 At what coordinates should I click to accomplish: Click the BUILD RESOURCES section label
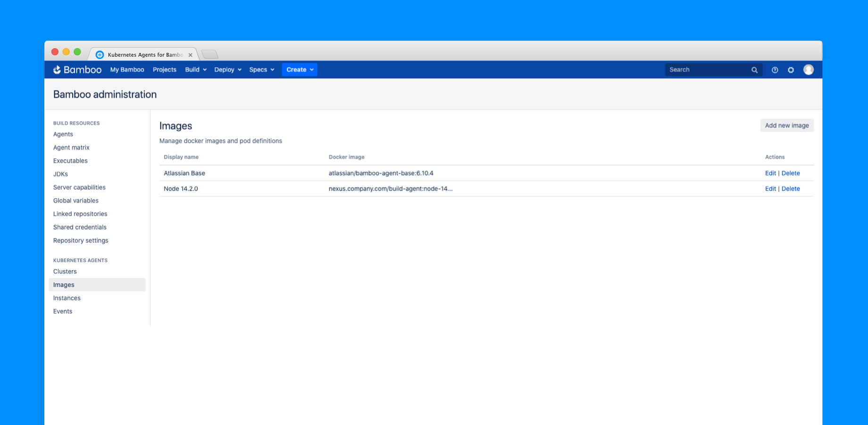point(76,123)
